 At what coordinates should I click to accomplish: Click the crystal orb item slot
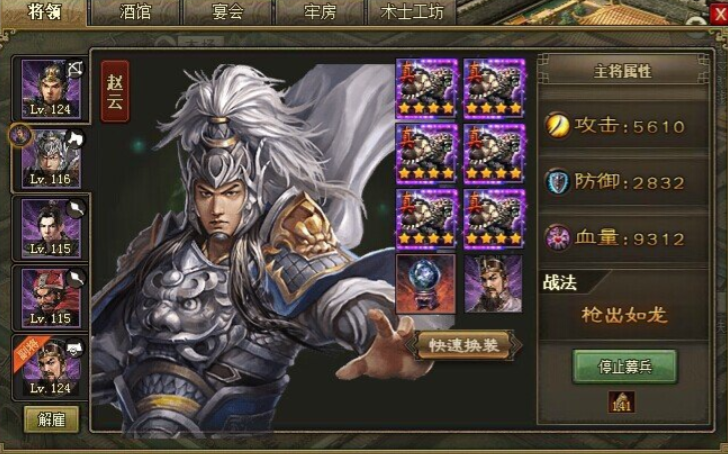(x=426, y=283)
